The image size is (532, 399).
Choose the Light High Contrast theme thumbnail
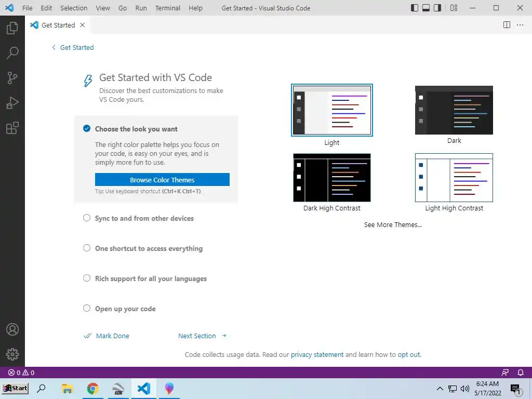point(454,178)
